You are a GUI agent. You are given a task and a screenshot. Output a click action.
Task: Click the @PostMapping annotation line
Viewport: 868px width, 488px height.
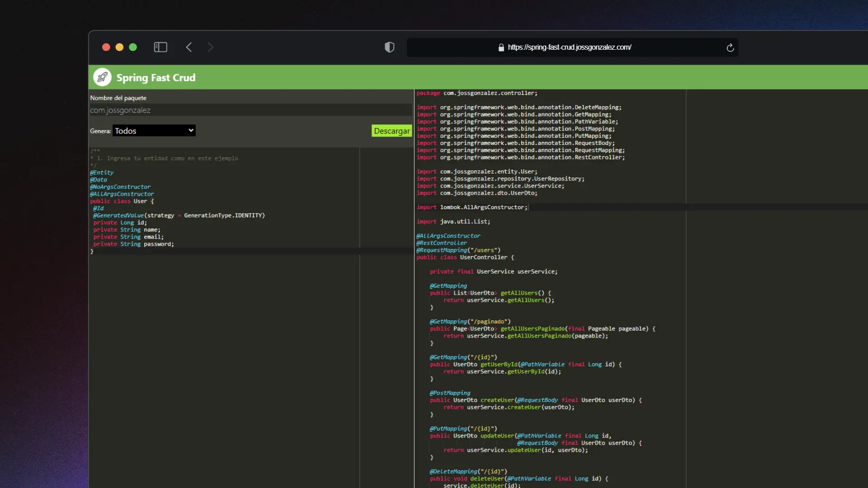[450, 393]
